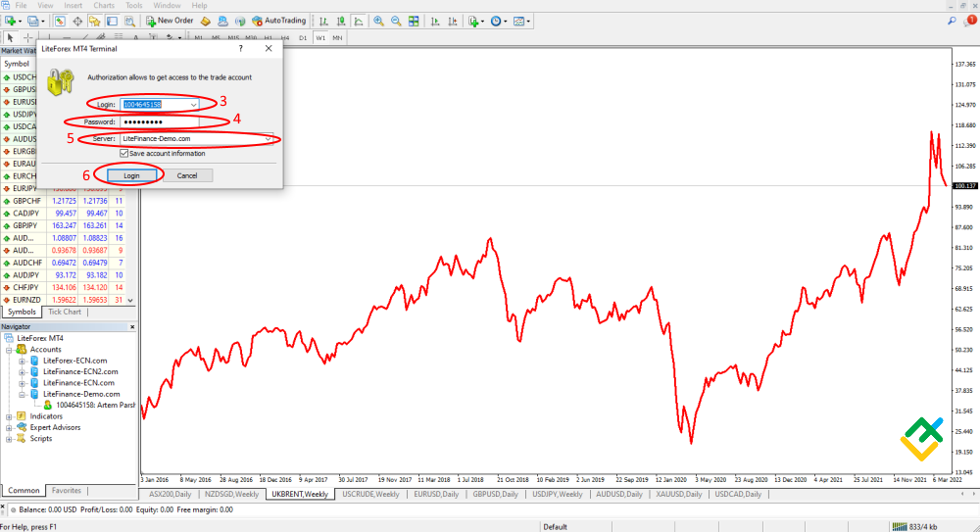Image resolution: width=980 pixels, height=532 pixels.
Task: Open the File menu
Action: (21, 5)
